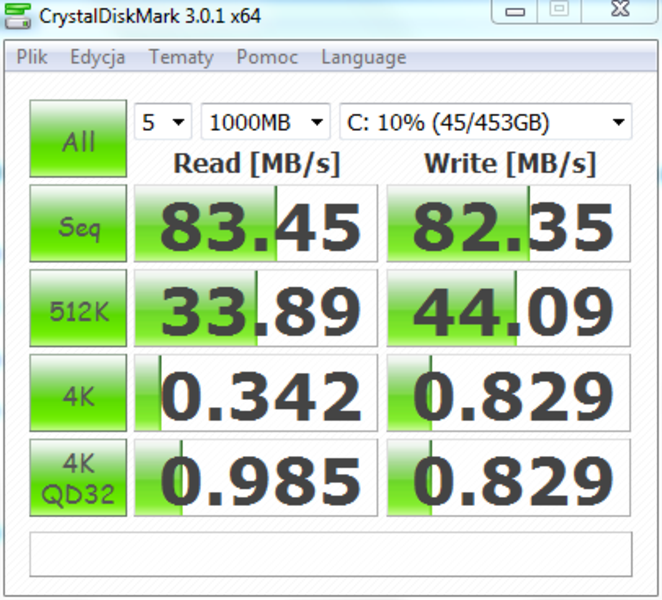Click the 512K write result 44.09
Screen dimensions: 662x600
click(509, 308)
